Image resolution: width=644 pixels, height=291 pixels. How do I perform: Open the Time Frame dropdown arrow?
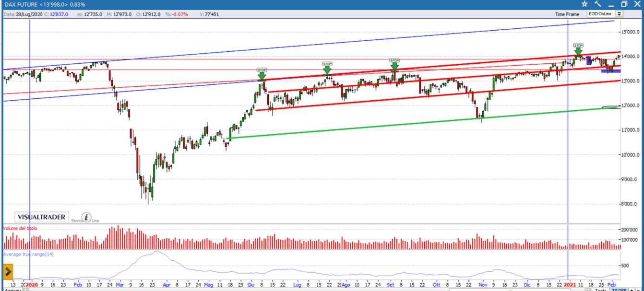(620, 14)
